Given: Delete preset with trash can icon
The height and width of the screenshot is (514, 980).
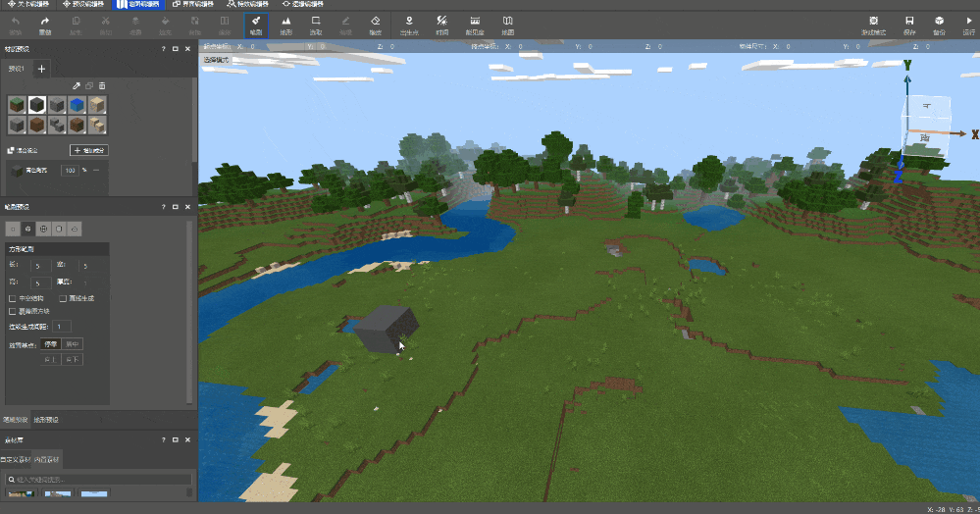Looking at the screenshot, I should (101, 86).
